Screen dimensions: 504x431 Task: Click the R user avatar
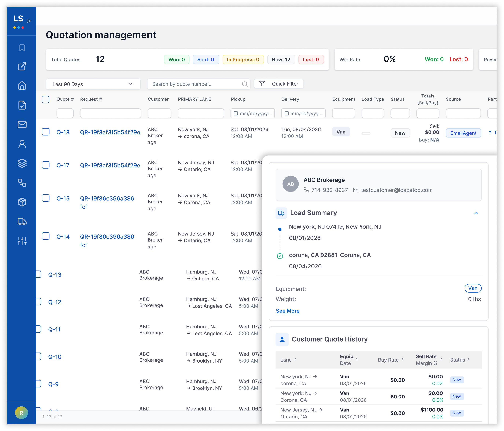[x=21, y=413]
